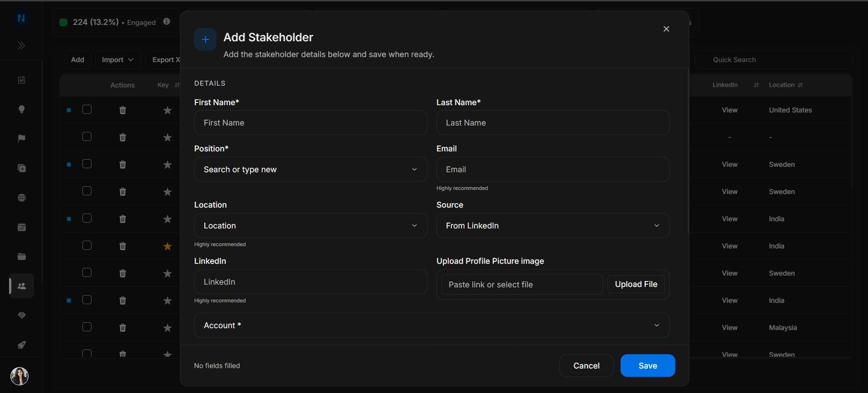Viewport: 868px width, 393px height.
Task: Check the box in the third India row
Action: (x=87, y=300)
